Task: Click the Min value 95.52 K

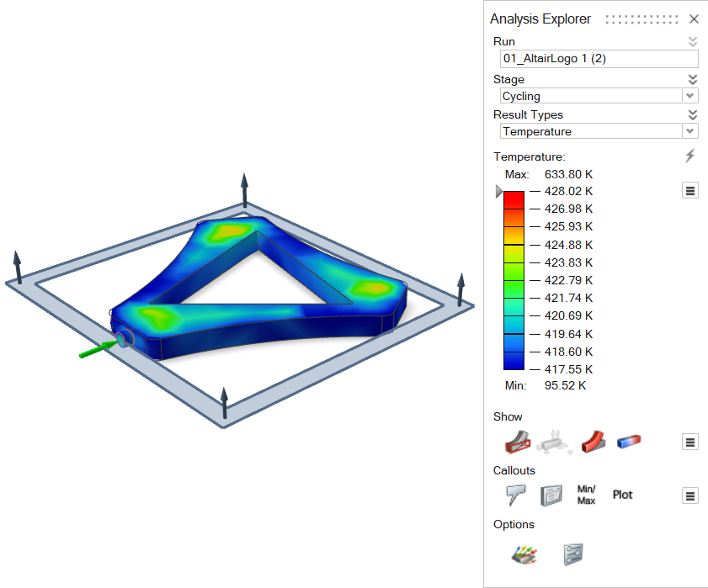Action: click(x=565, y=385)
